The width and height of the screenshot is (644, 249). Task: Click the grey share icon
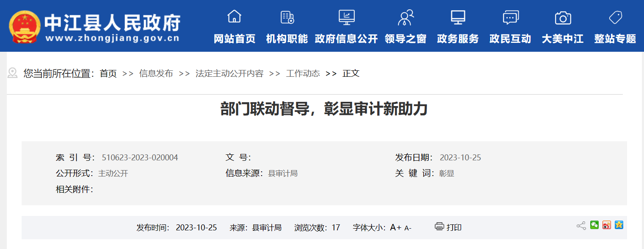pos(581,226)
